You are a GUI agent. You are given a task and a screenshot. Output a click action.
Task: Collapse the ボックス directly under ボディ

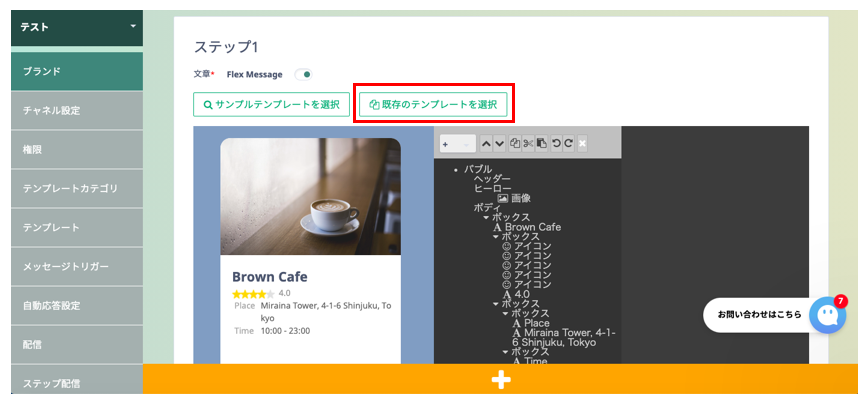(x=486, y=218)
